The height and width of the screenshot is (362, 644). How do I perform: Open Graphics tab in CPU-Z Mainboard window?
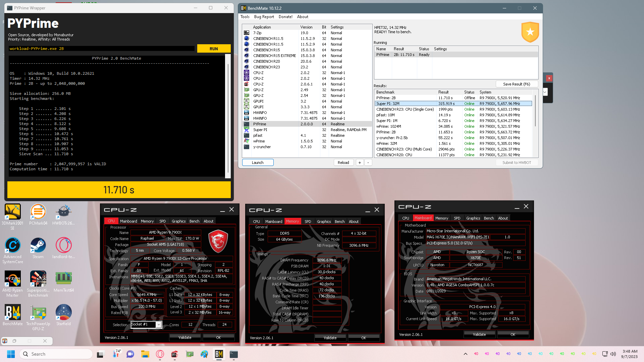pyautogui.click(x=473, y=218)
